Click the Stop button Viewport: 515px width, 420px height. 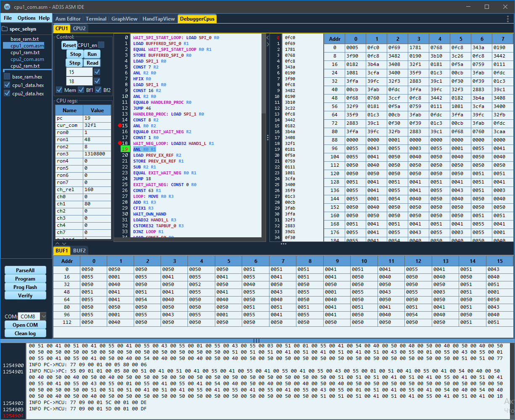point(75,54)
